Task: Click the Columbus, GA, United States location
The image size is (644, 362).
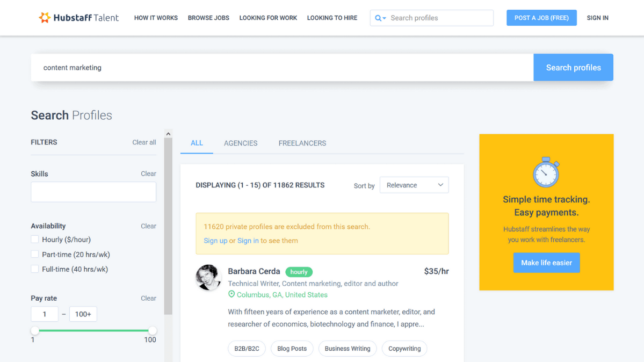Action: click(x=282, y=295)
